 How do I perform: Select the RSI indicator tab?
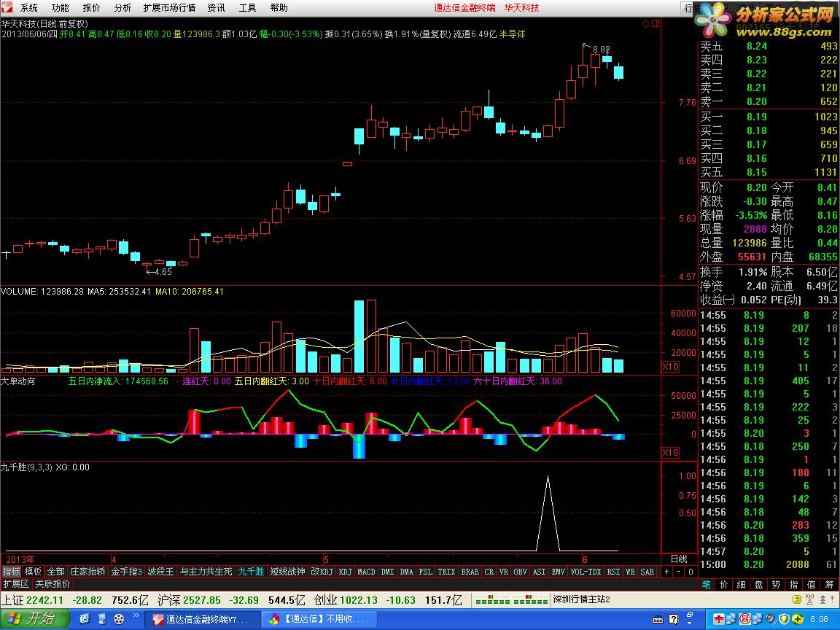coord(613,572)
